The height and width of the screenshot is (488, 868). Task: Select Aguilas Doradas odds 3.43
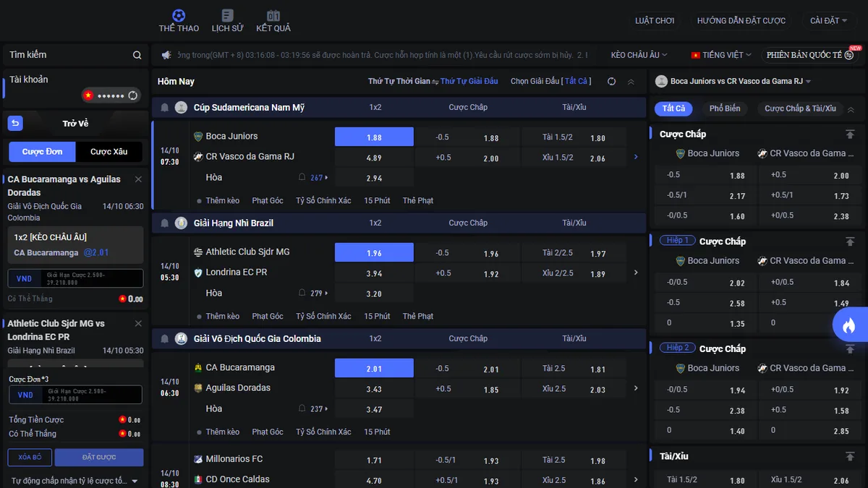point(374,389)
